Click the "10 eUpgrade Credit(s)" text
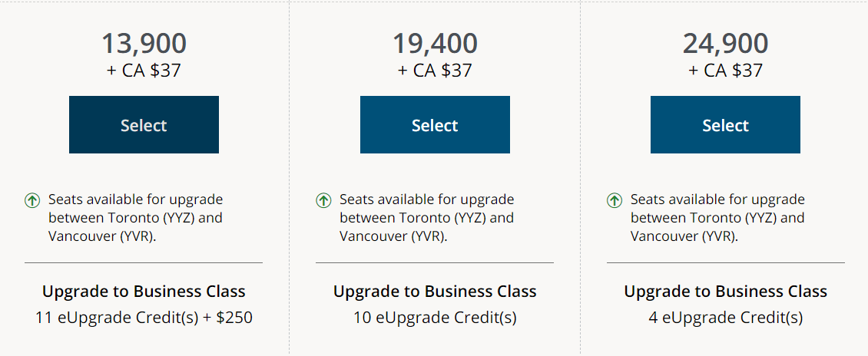Screen dimensions: 868x356 click(435, 317)
